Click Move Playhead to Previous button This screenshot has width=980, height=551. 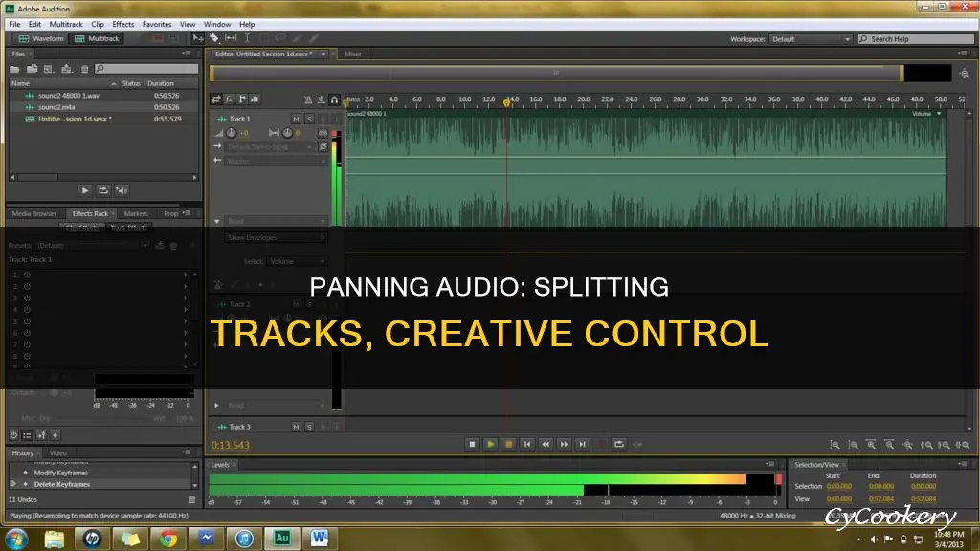pyautogui.click(x=527, y=444)
